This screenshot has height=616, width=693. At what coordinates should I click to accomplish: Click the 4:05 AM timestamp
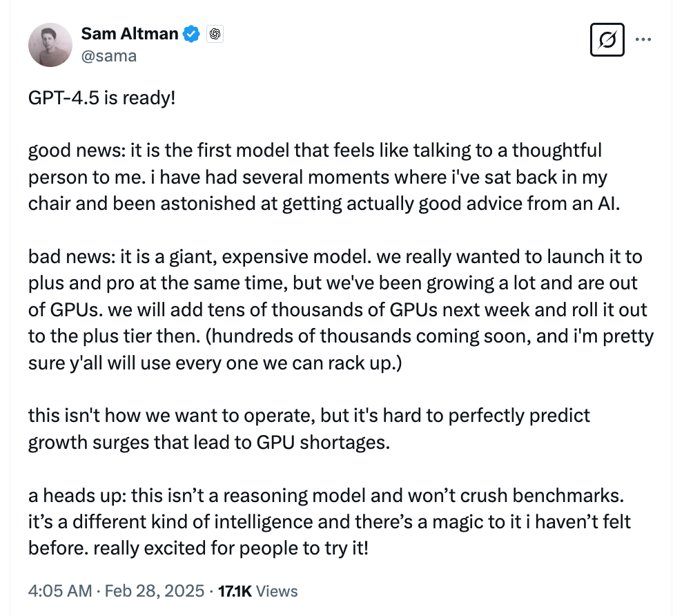tap(60, 591)
